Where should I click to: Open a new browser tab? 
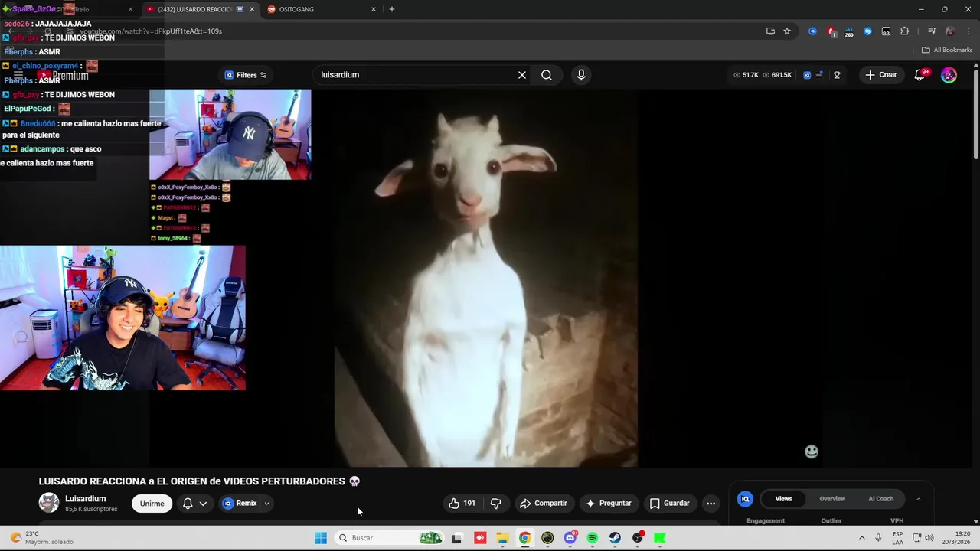click(x=392, y=9)
